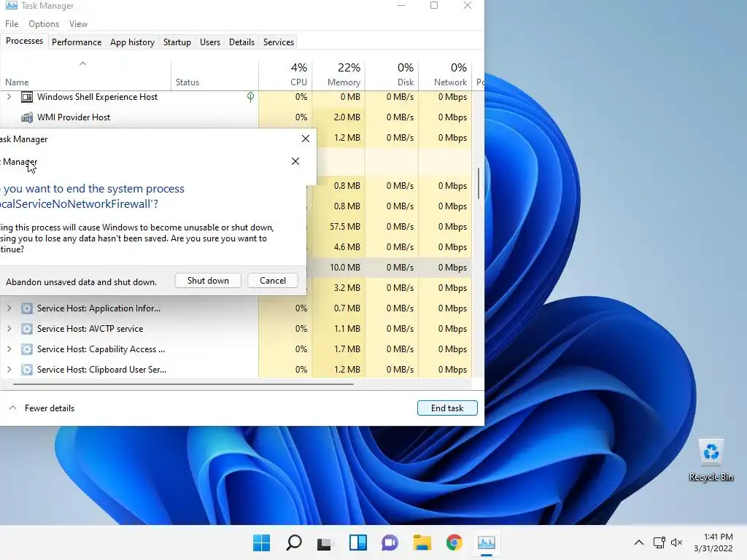Click the Service Host: Clipboard User gear icon
This screenshot has height=560, width=747.
pyautogui.click(x=27, y=370)
